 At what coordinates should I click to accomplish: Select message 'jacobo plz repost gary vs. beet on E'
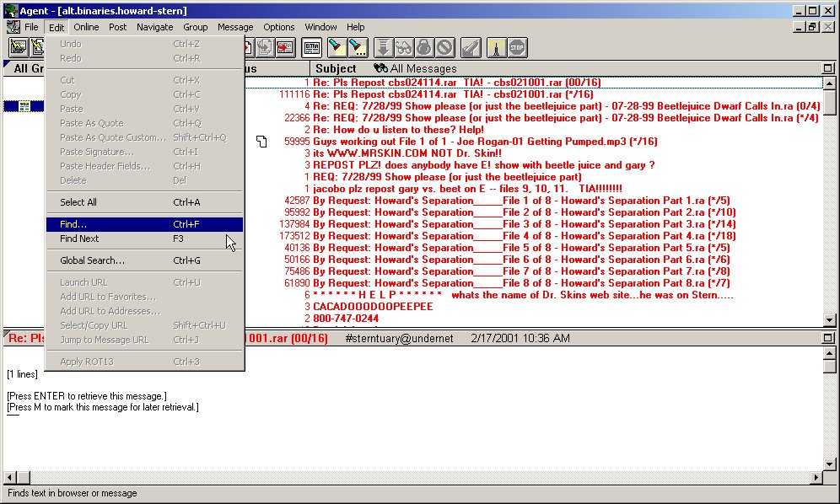pyautogui.click(x=468, y=189)
